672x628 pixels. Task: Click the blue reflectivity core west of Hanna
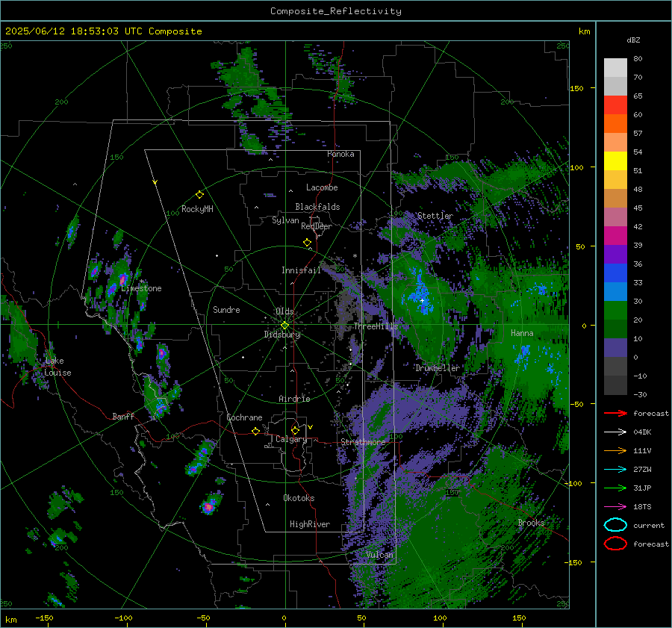click(x=419, y=293)
